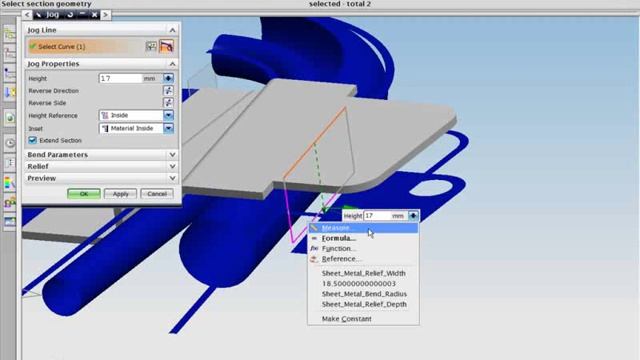Click the top icon in the left sidebar
Image resolution: width=640 pixels, height=360 pixels.
10,34
